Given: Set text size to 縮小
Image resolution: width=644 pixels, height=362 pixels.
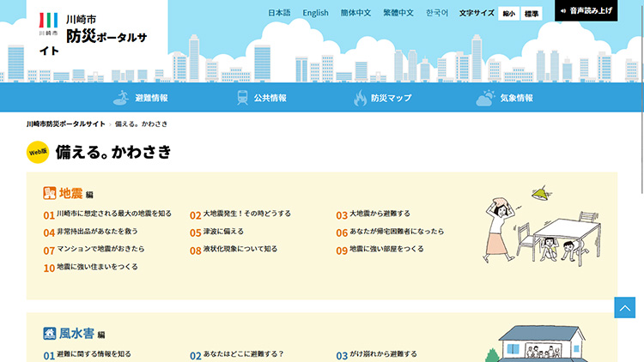Looking at the screenshot, I should pos(508,14).
